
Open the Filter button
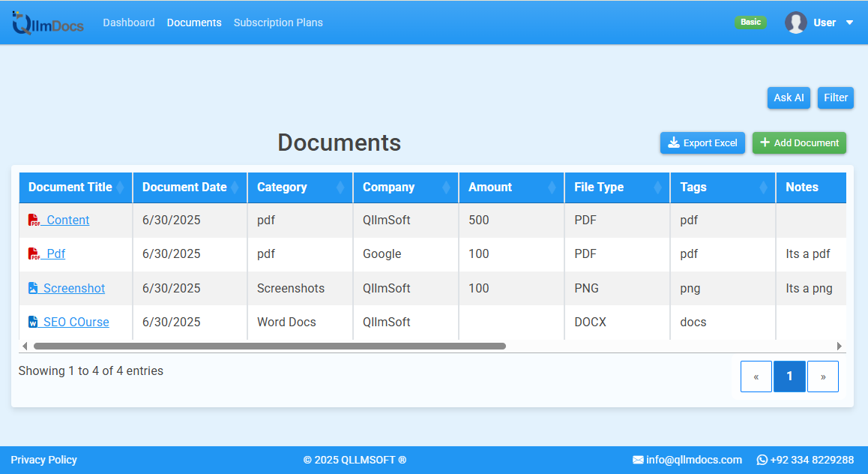[835, 97]
